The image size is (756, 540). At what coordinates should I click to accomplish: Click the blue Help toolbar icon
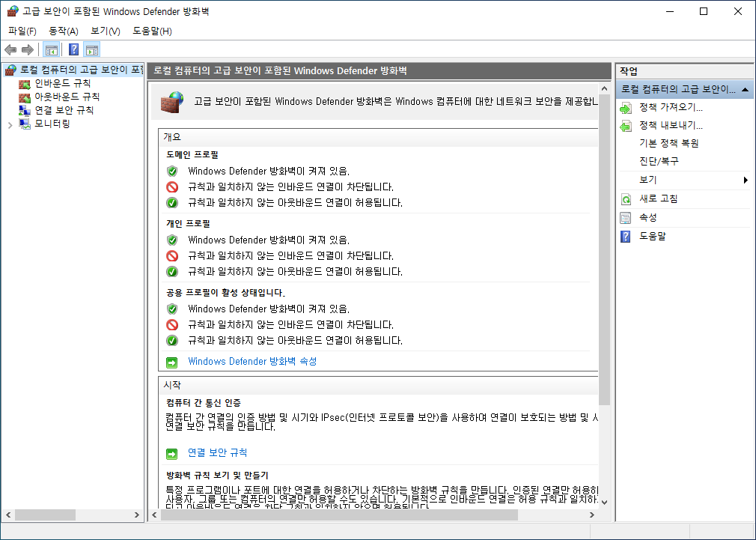click(x=74, y=49)
